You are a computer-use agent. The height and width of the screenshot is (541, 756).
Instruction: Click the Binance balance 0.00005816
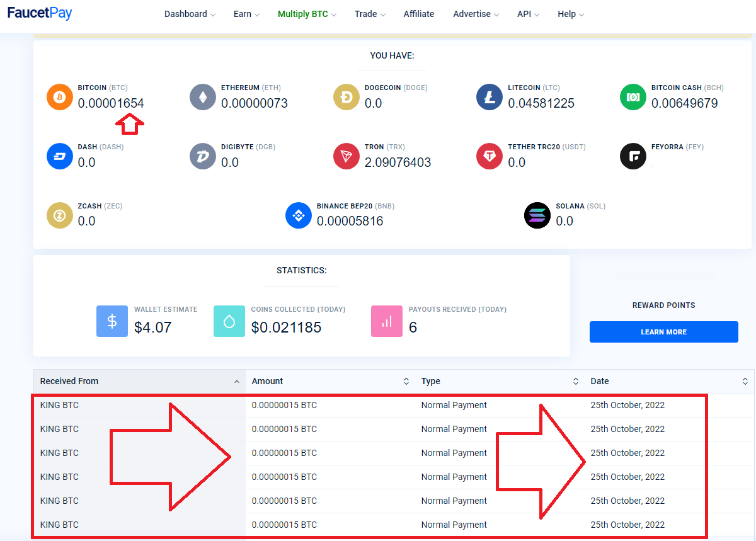[x=350, y=221]
